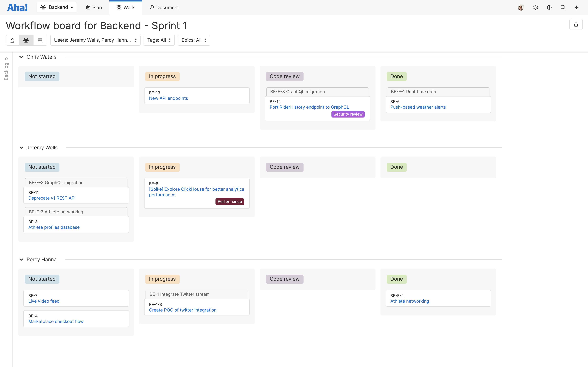Open settings gear icon
588x367 pixels.
[x=535, y=8]
